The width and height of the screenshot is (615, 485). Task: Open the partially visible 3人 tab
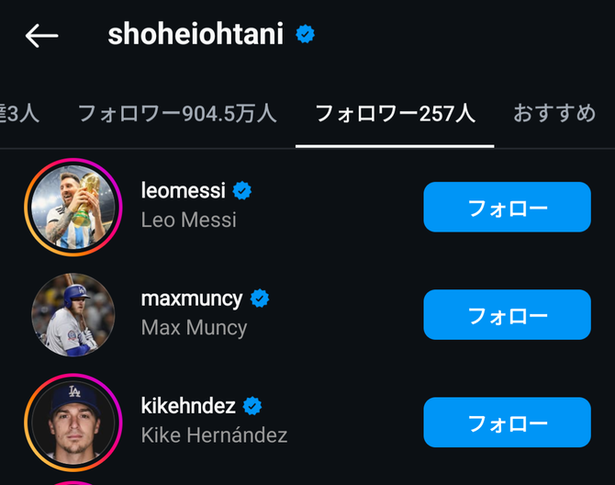point(19,114)
